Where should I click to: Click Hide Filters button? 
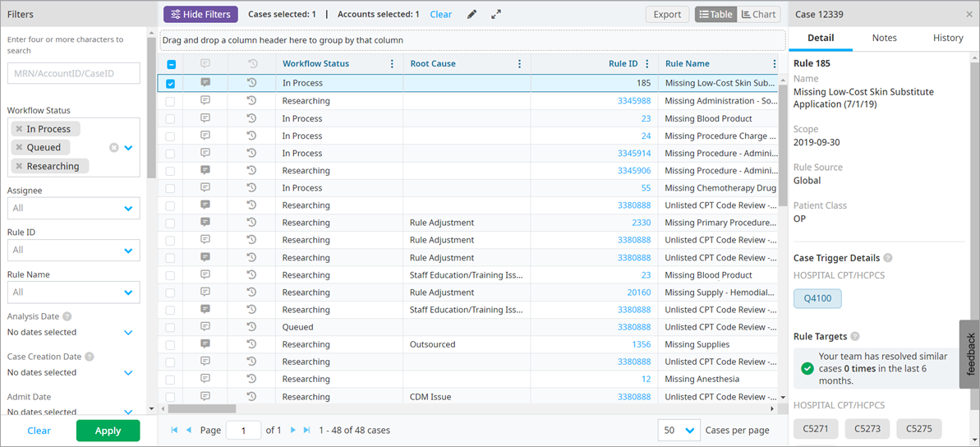click(200, 14)
